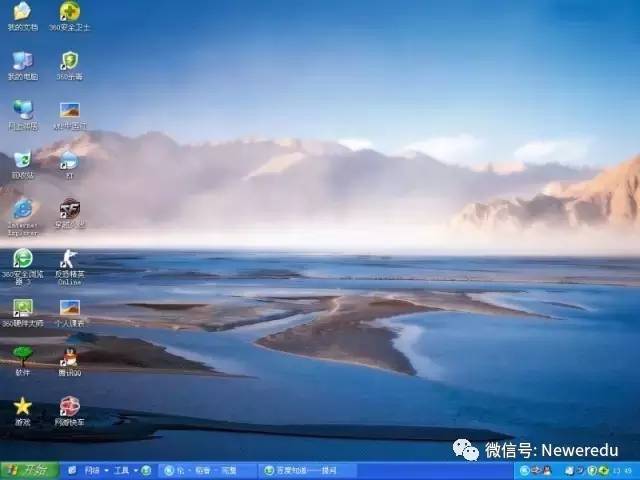Launch 反恐精英 Online game shortcut
This screenshot has height=480, width=640.
(69, 267)
